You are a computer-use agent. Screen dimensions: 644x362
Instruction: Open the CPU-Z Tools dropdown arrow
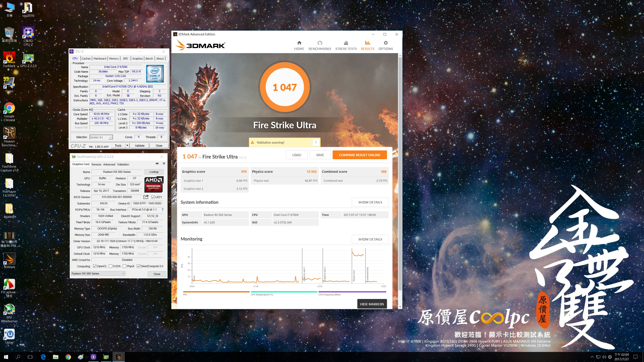[x=127, y=145]
